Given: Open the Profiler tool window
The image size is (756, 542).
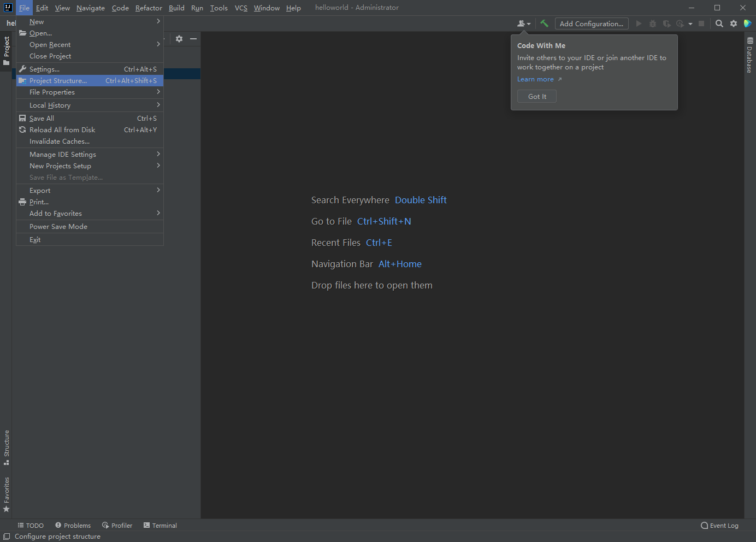Looking at the screenshot, I should [117, 526].
